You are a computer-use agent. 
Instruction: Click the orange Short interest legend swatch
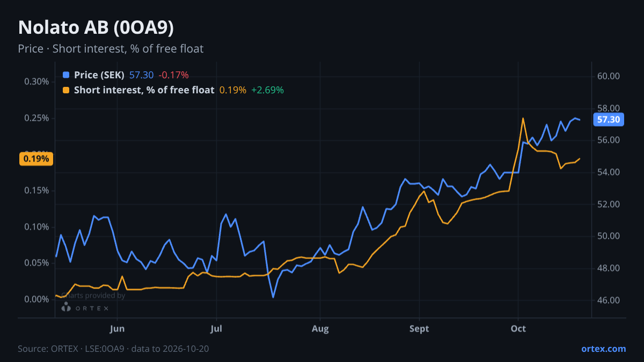66,90
